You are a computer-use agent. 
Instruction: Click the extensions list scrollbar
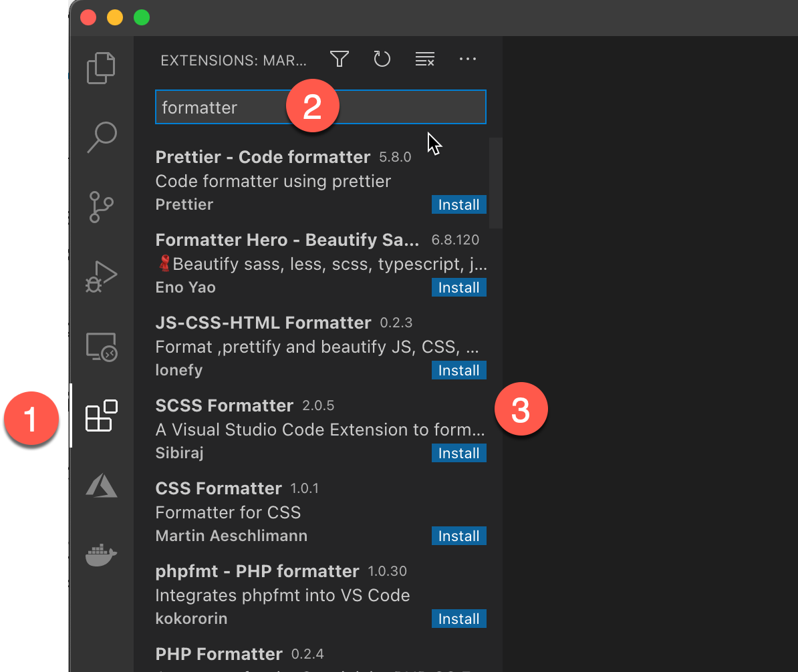495,180
